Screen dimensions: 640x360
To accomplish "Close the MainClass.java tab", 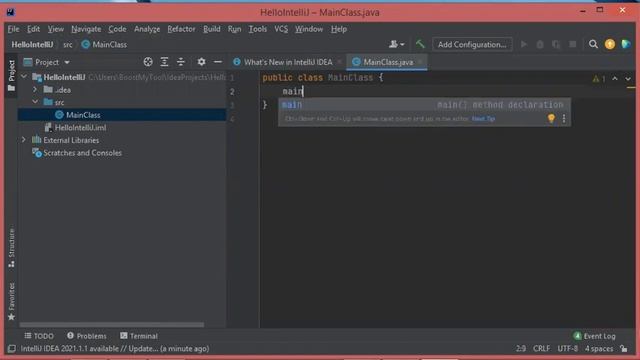I will (x=420, y=62).
